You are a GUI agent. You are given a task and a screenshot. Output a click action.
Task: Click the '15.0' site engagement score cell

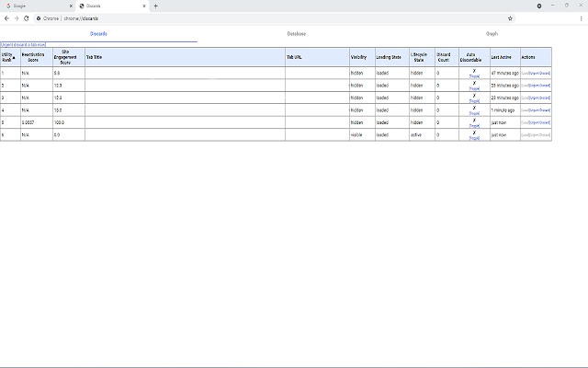[x=69, y=110]
